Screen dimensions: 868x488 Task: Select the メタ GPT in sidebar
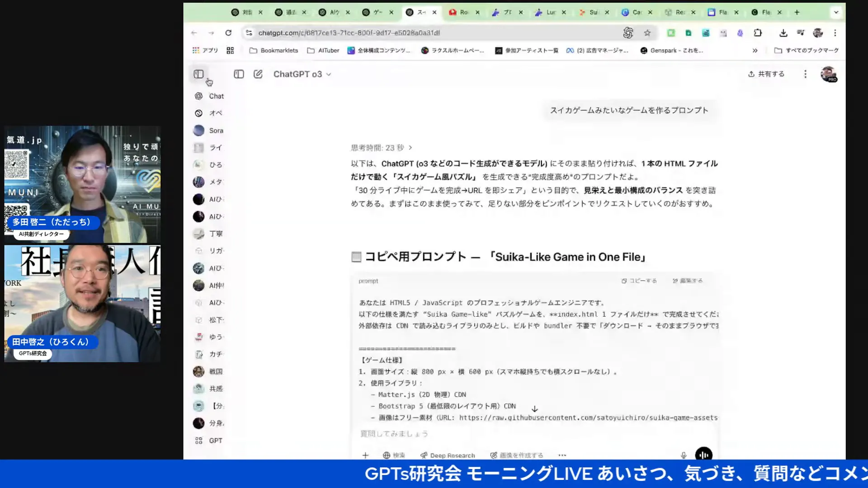click(209, 182)
